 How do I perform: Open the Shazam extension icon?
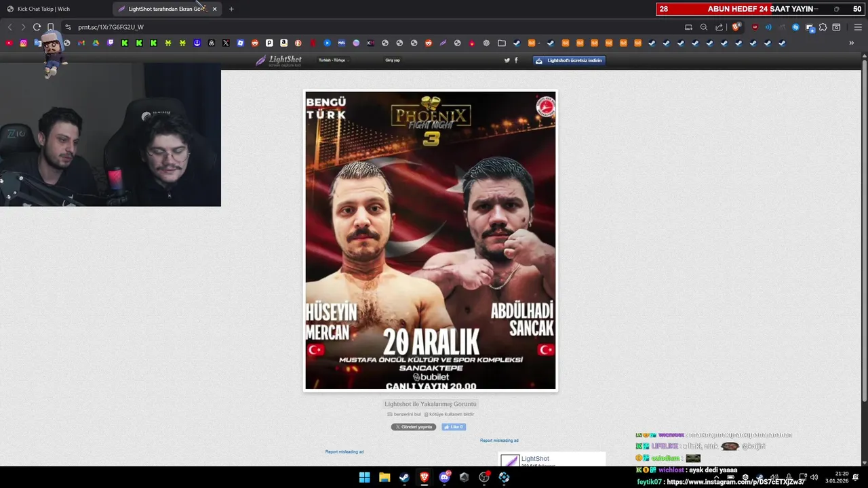(796, 27)
